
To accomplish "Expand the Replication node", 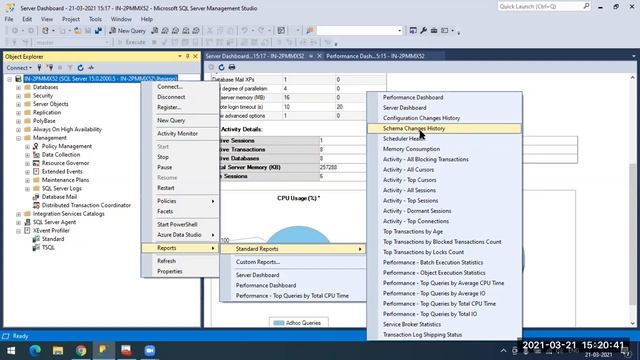I will click(18, 113).
